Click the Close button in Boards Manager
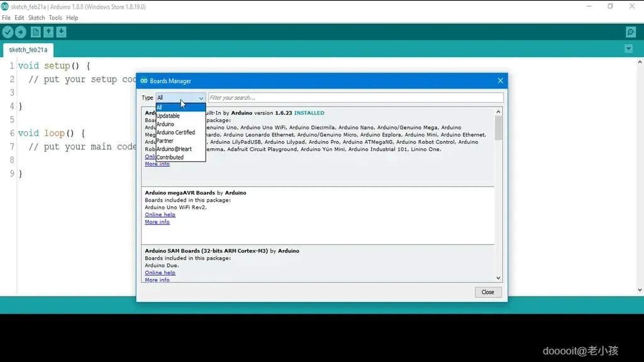This screenshot has height=362, width=644. pos(488,292)
